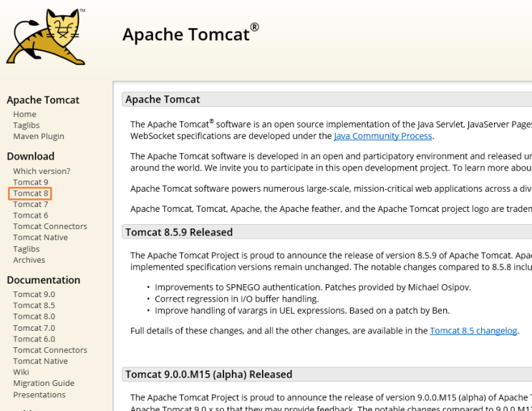Follow the Java Community Process link
The height and width of the screenshot is (411, 532).
[383, 136]
